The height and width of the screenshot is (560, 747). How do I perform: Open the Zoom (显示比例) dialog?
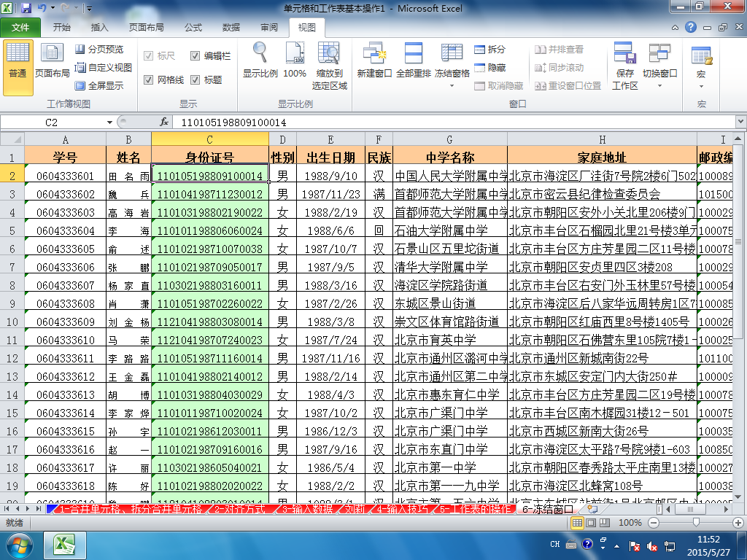click(x=260, y=60)
